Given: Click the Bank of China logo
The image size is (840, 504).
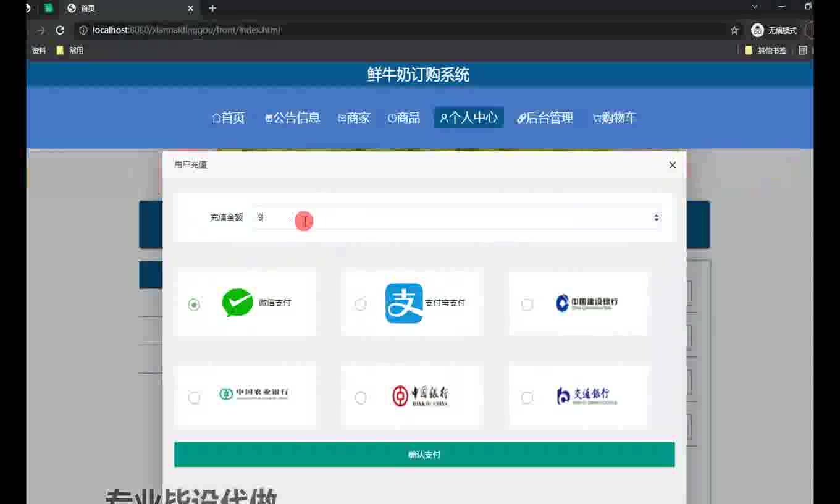Looking at the screenshot, I should point(420,395).
